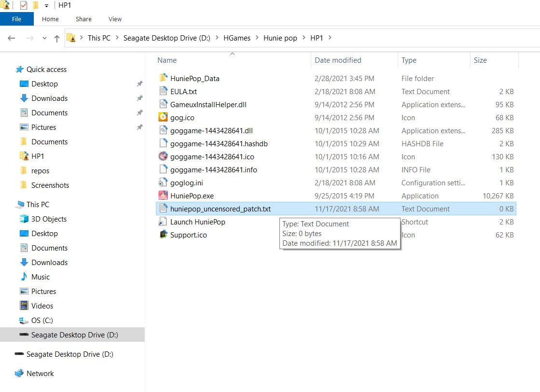This screenshot has height=392, width=540.
Task: Click the HuniePop.exe application icon
Action: [163, 196]
